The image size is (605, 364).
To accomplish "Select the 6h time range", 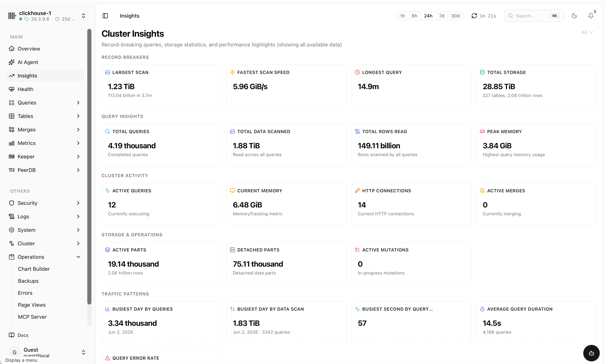I will (414, 16).
